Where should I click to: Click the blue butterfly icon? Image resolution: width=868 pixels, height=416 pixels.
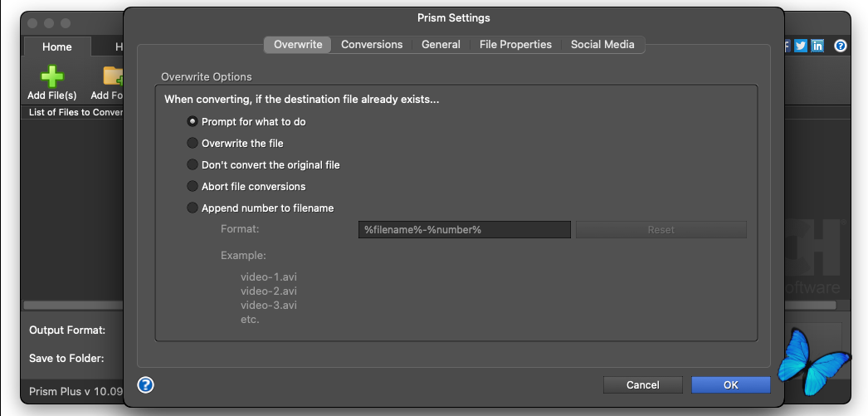(x=812, y=360)
